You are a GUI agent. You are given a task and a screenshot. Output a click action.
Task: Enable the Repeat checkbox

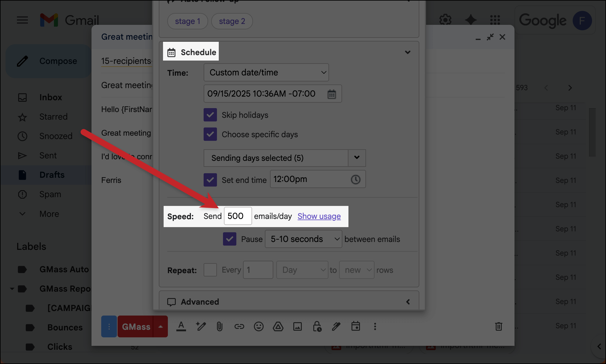click(210, 270)
